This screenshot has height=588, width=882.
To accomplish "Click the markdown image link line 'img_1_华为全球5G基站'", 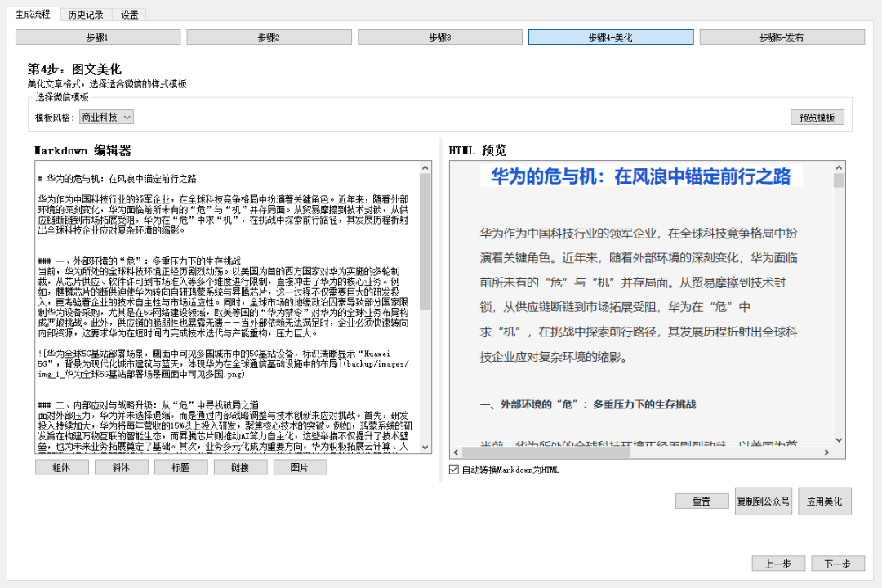I will click(x=141, y=374).
